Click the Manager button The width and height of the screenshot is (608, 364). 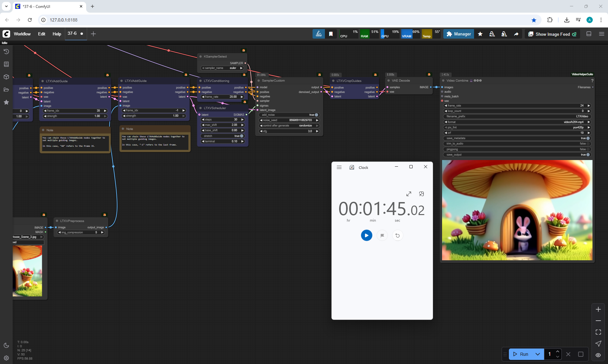pyautogui.click(x=459, y=34)
